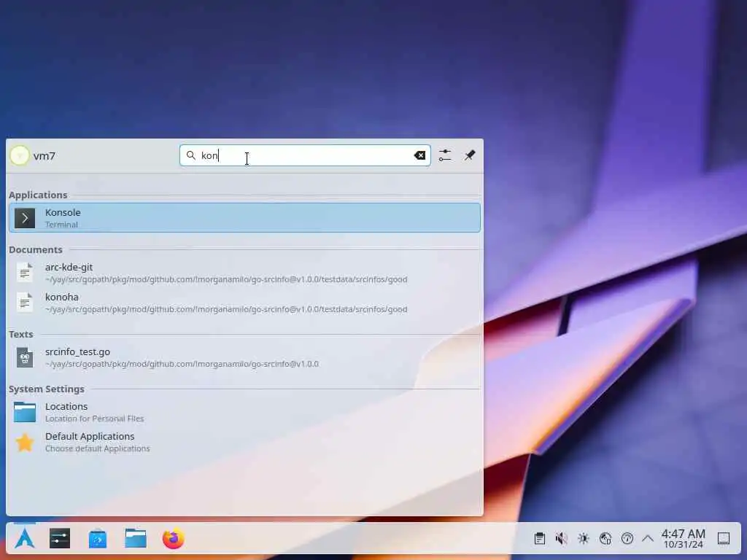Click the Locations folder icon
The width and height of the screenshot is (747, 560).
tap(25, 413)
